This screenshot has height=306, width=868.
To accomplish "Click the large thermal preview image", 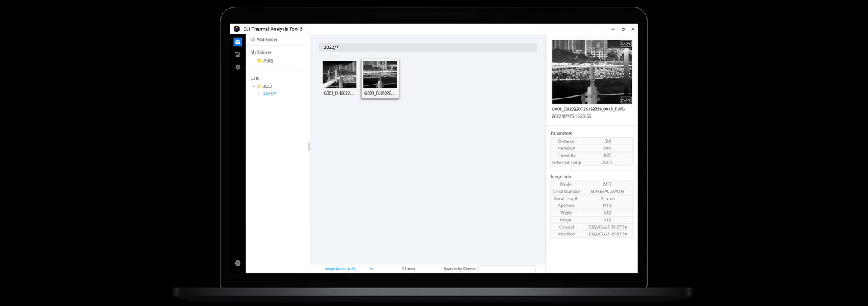I will 591,71.
